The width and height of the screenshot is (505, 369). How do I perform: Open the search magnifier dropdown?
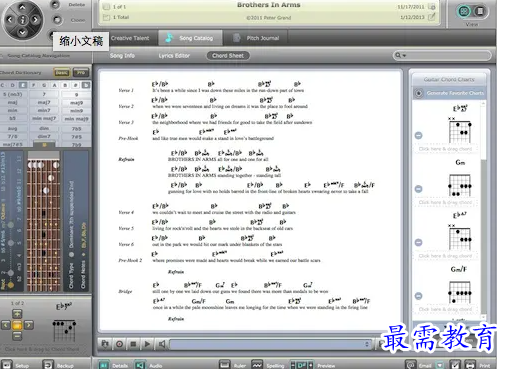click(x=400, y=55)
